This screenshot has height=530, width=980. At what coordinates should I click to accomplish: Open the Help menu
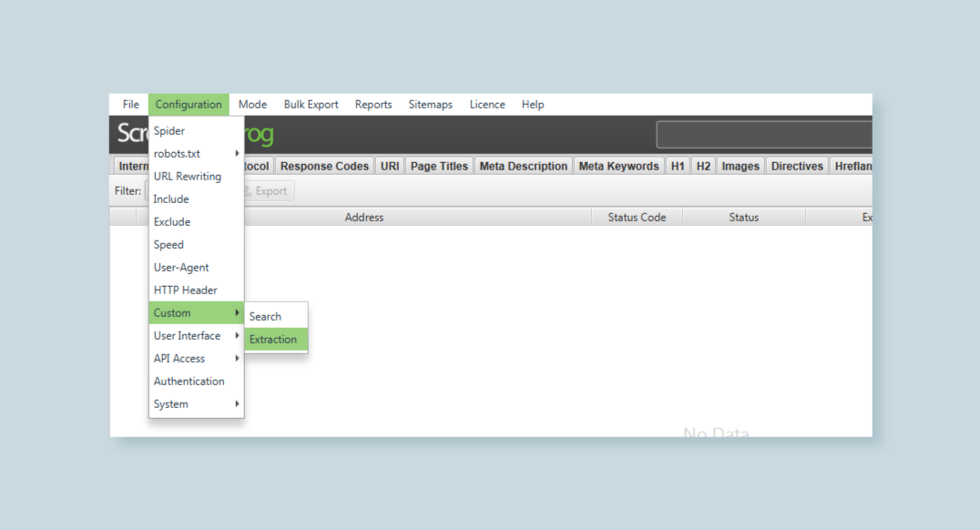click(533, 105)
